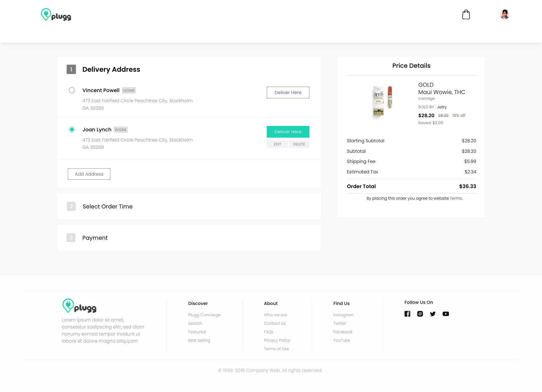
Task: Click the Starting Subtotal label
Action: pyautogui.click(x=365, y=141)
